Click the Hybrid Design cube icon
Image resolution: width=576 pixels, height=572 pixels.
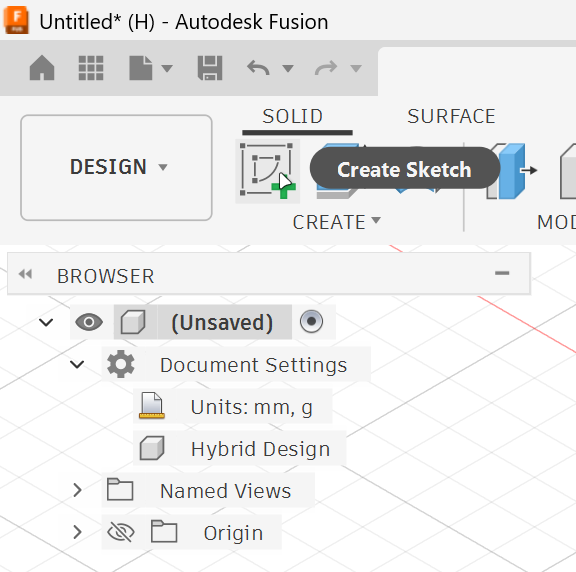pos(152,448)
